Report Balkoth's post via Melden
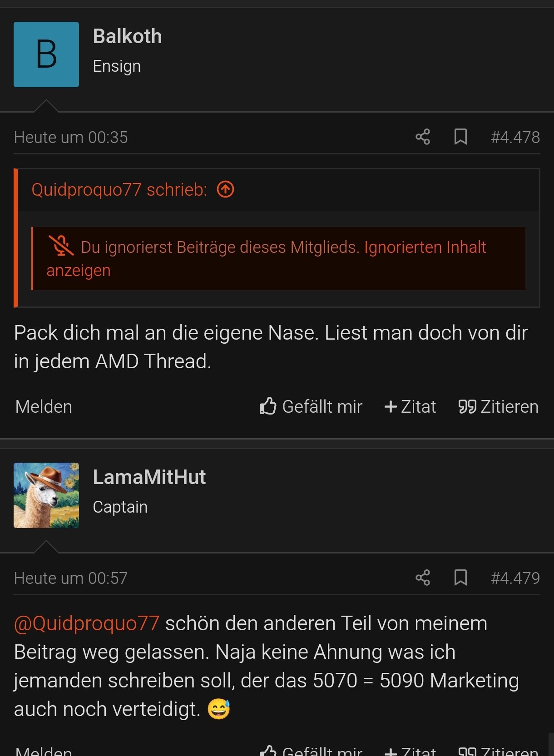This screenshot has width=554, height=756. pyautogui.click(x=43, y=406)
